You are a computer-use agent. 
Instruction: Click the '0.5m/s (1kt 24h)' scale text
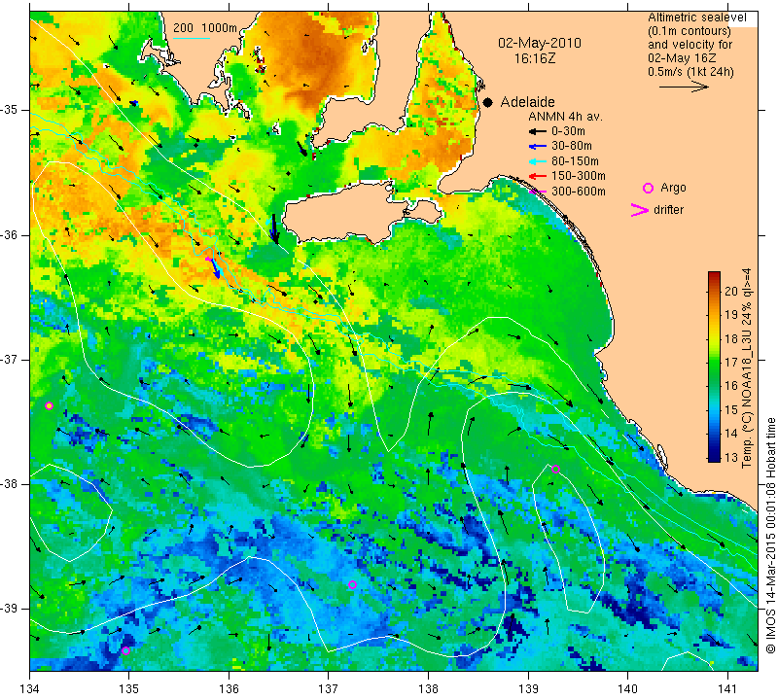[x=690, y=72]
